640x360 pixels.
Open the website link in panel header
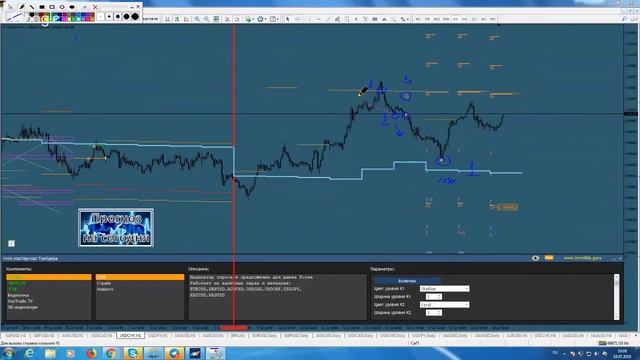pos(582,258)
